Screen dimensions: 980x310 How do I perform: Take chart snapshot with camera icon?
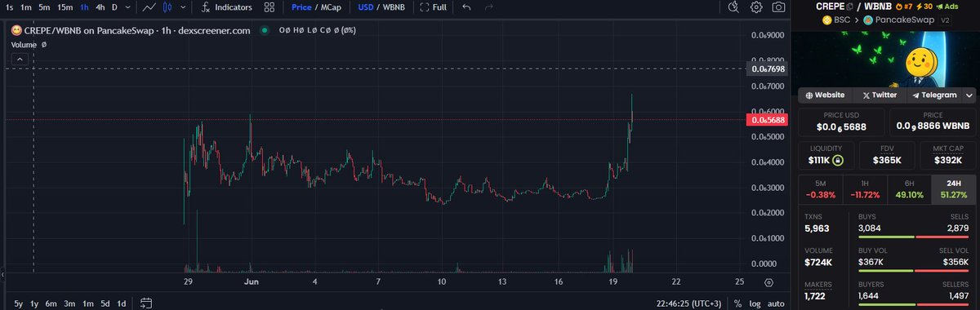779,7
